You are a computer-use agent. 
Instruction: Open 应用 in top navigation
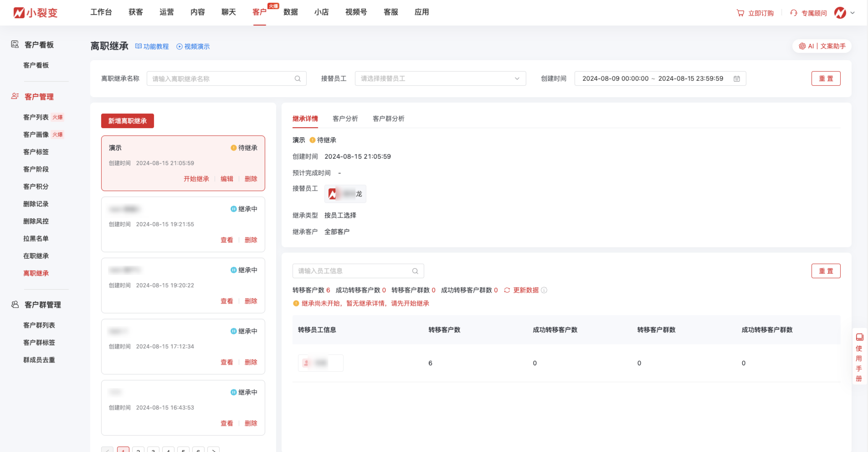(422, 12)
